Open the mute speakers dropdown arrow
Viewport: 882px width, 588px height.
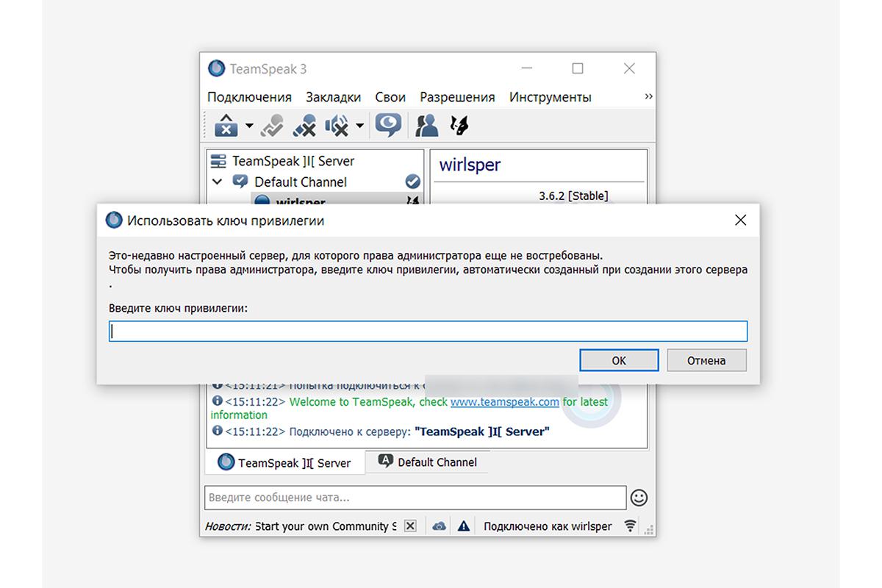point(359,125)
